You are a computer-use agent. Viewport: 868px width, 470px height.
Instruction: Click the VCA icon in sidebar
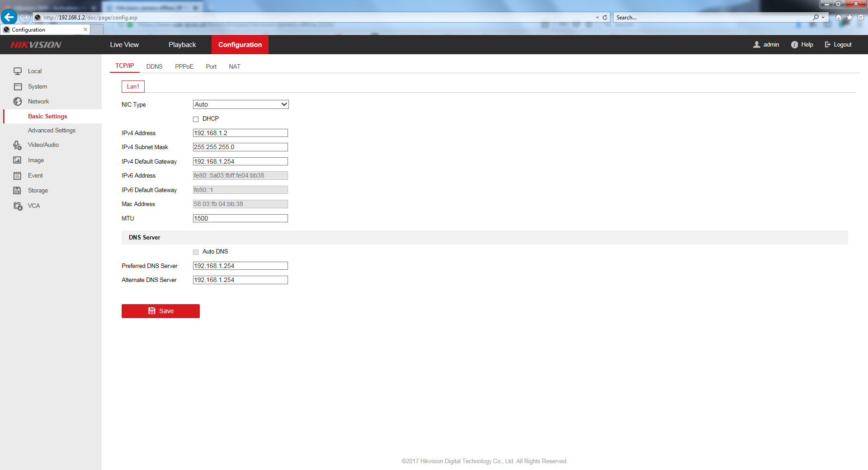click(x=18, y=206)
